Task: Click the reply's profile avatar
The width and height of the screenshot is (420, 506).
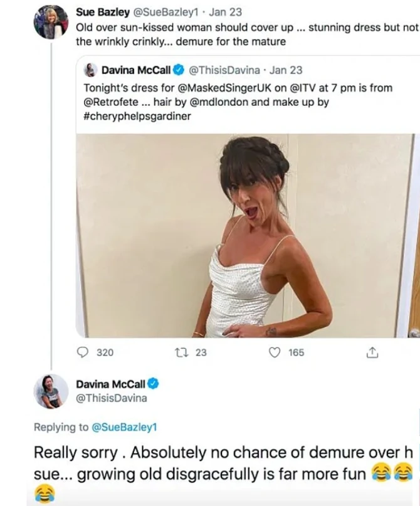Action: tap(51, 391)
